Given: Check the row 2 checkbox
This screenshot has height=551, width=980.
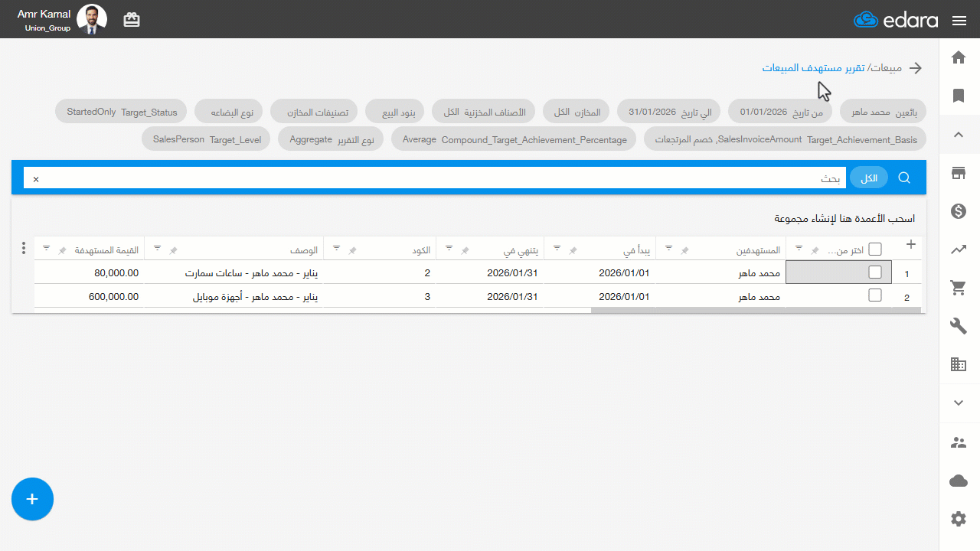Looking at the screenshot, I should tap(875, 295).
